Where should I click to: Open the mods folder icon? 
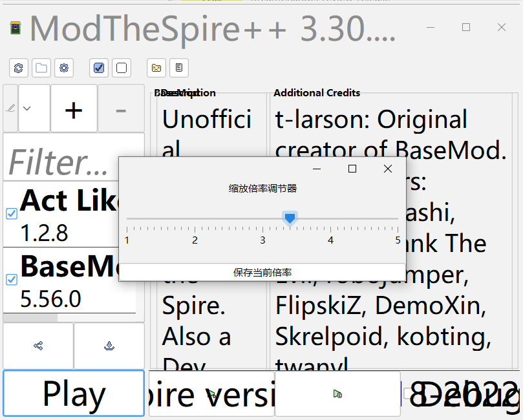click(x=41, y=68)
